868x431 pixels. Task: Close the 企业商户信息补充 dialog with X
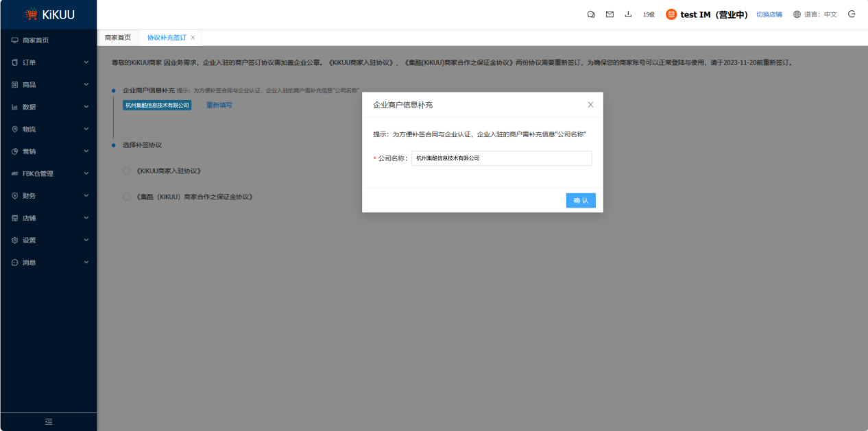[x=590, y=105]
